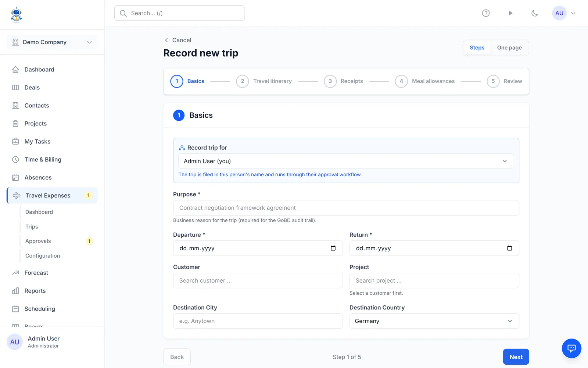The image size is (588, 368).
Task: Open Projects in sidebar
Action: pos(52,124)
